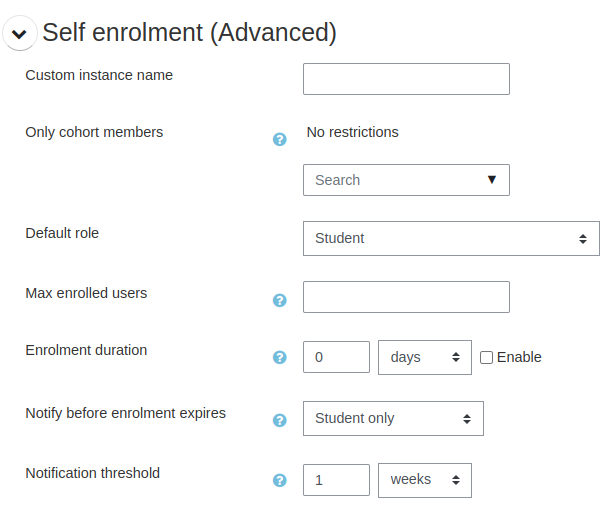
Task: Click the enrolment duration number field
Action: pyautogui.click(x=336, y=357)
